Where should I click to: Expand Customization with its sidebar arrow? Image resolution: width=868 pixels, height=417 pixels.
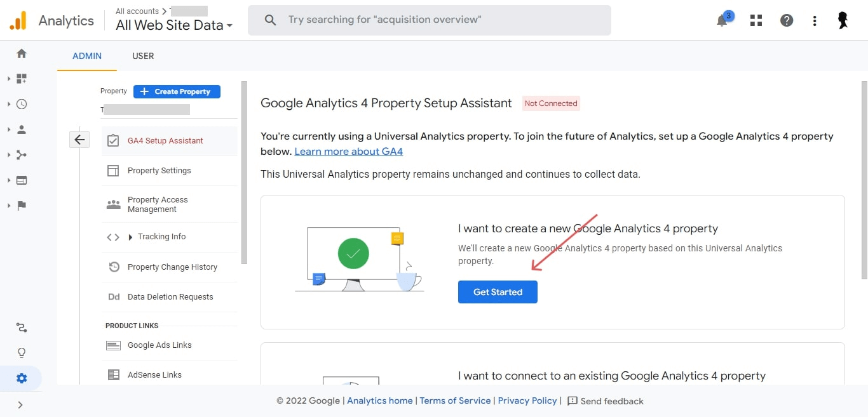9,79
